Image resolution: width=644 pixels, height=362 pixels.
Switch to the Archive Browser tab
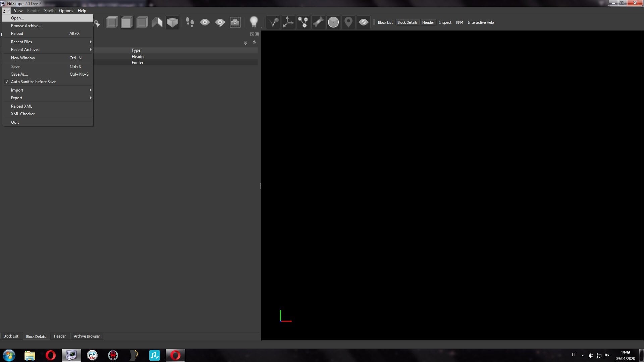[x=87, y=336]
